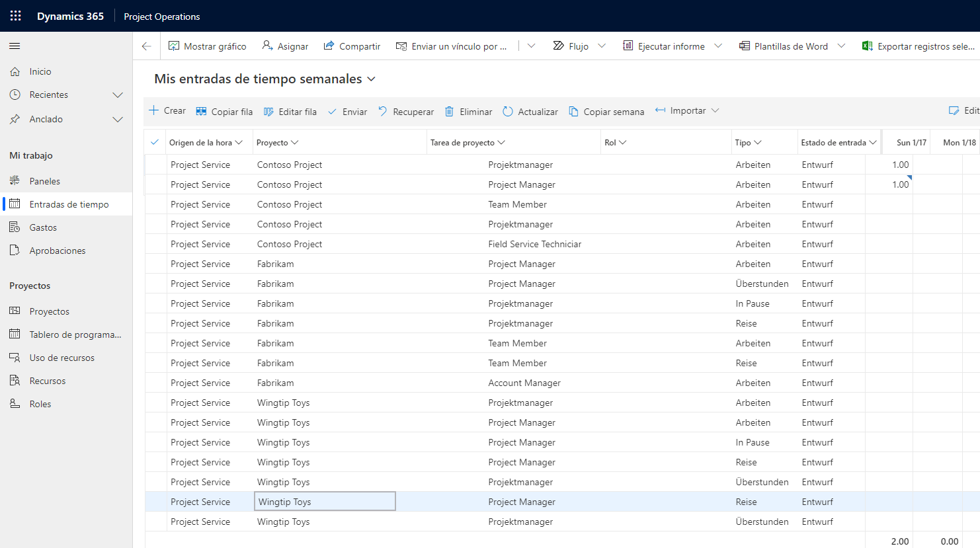The image size is (980, 548).
Task: Open the Proyecto column header dropdown
Action: click(295, 142)
